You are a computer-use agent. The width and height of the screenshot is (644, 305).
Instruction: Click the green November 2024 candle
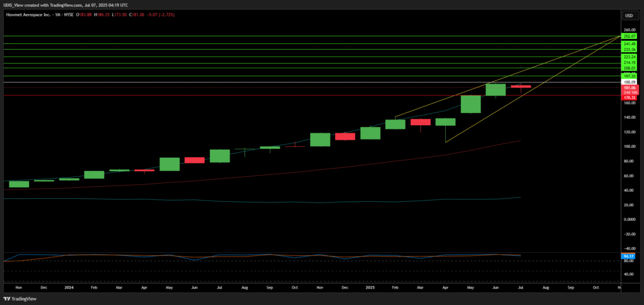[320, 139]
